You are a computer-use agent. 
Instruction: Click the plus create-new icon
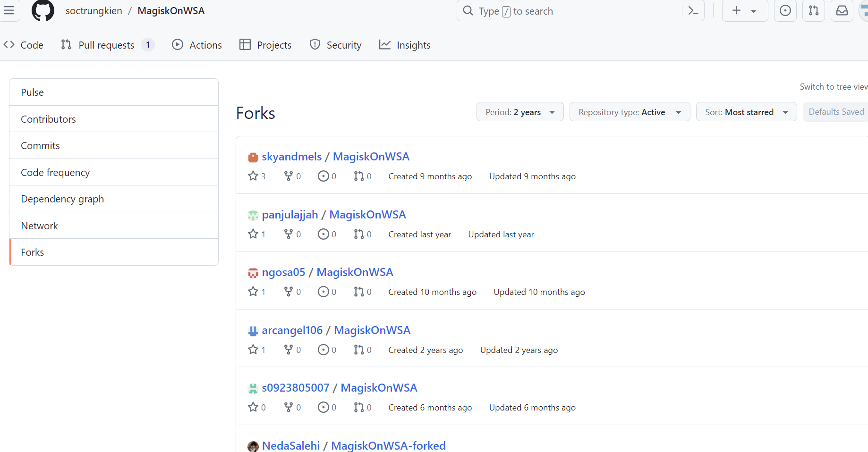point(737,10)
